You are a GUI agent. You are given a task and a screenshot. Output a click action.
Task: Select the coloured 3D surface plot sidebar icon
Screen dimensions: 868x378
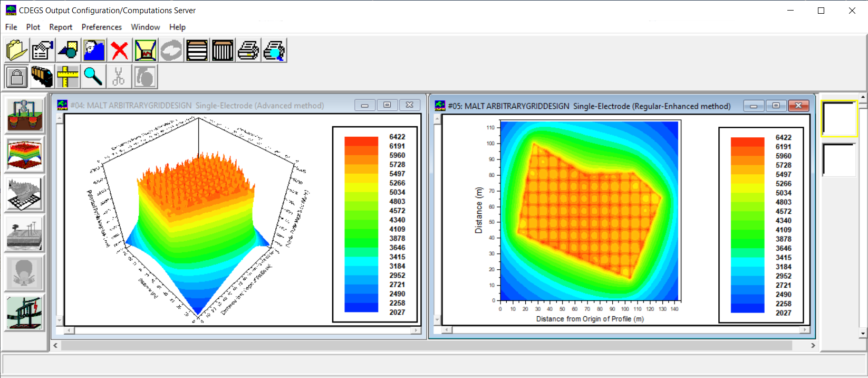[25, 154]
